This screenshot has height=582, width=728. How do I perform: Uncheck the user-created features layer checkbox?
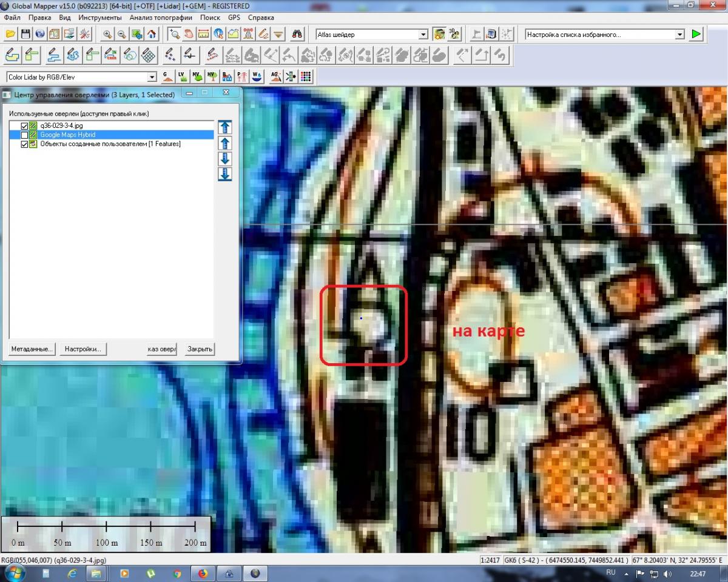click(x=25, y=144)
